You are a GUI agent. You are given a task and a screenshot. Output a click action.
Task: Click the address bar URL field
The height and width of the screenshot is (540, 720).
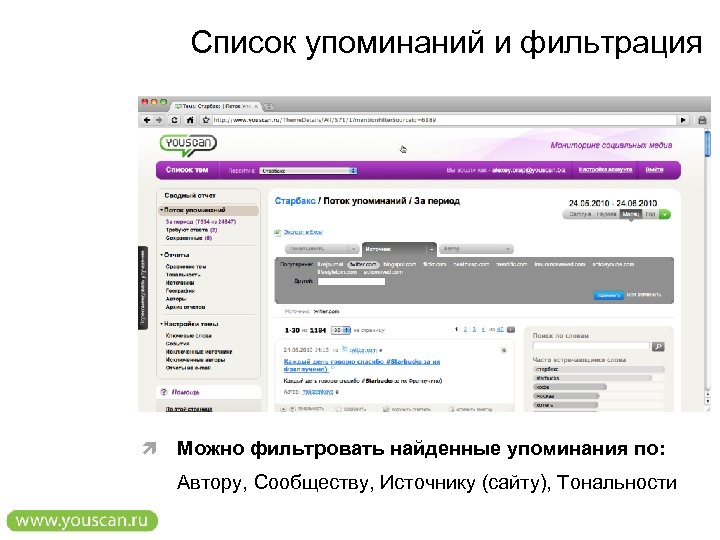443,120
